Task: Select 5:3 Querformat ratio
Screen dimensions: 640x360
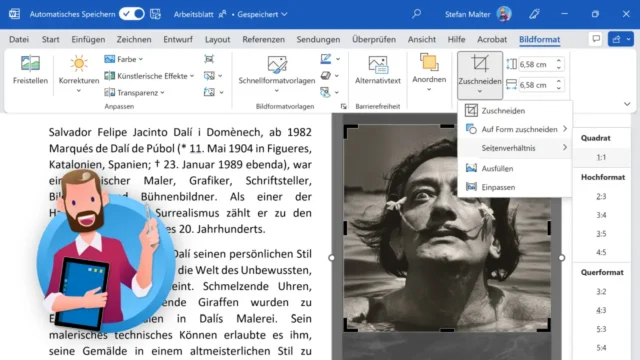Action: [602, 329]
